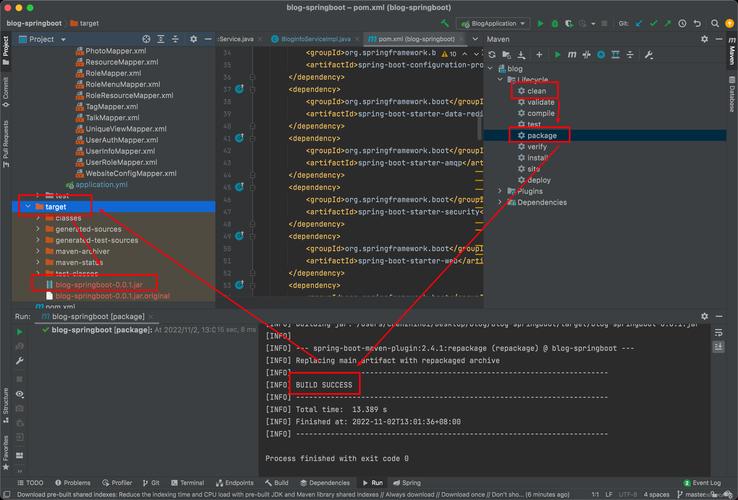Run Maven Build green play icon

(x=557, y=55)
